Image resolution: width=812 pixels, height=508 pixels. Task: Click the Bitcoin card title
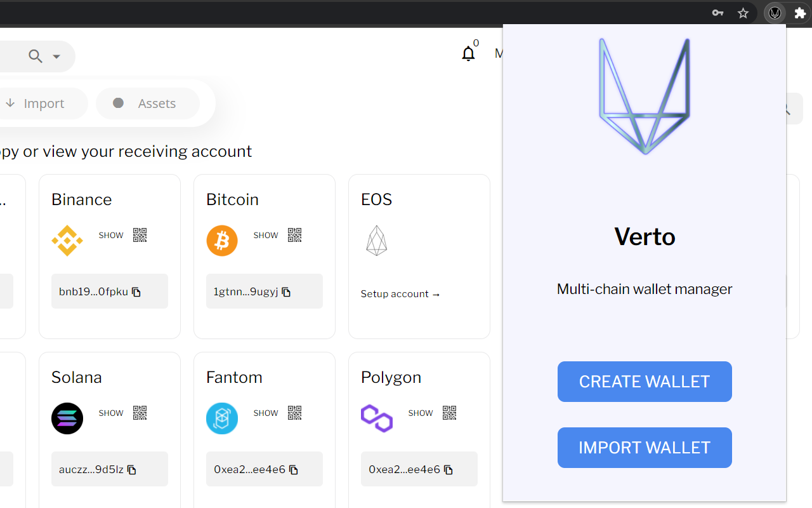point(232,199)
